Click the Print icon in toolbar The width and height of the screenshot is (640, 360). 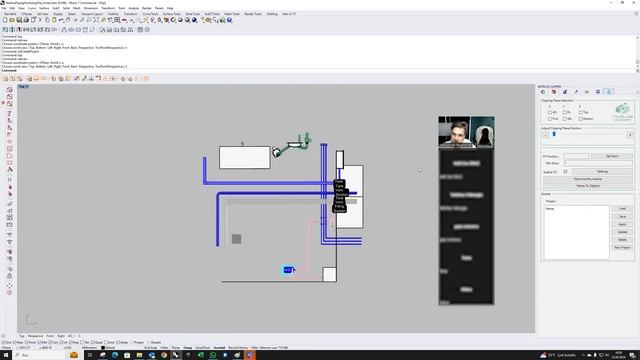26,20
